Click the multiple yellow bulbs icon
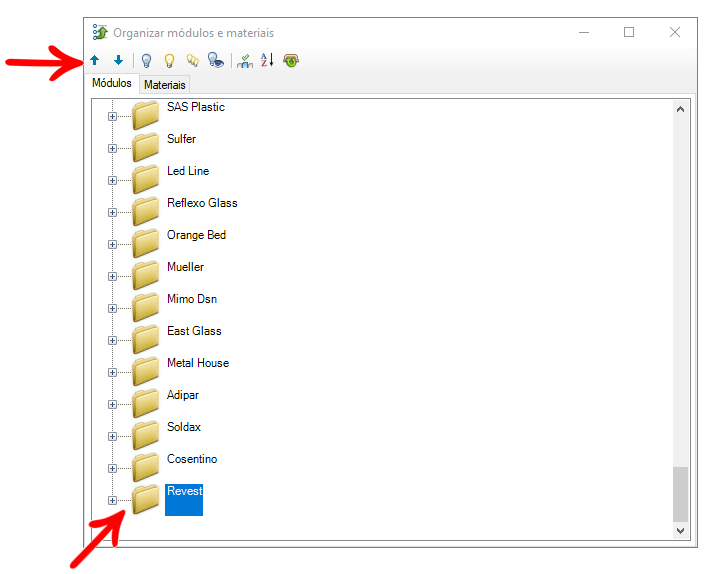The width and height of the screenshot is (709, 574). 193,60
